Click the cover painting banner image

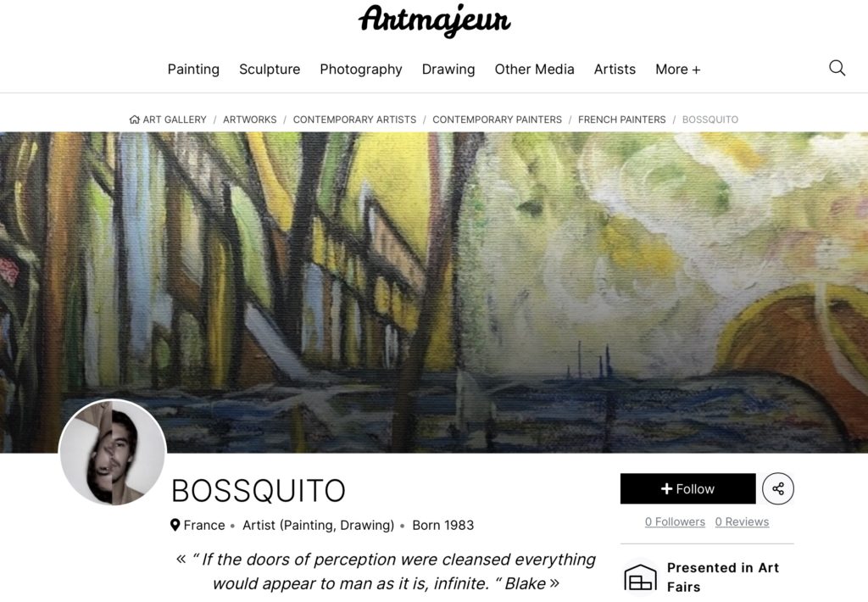click(434, 293)
